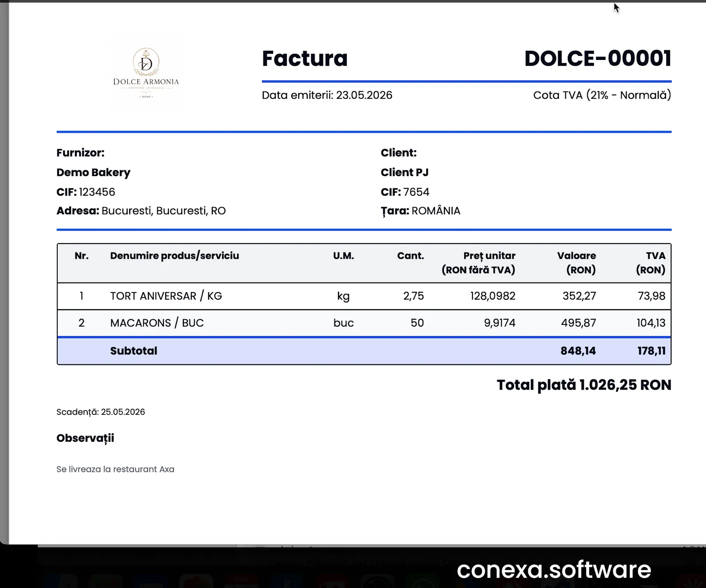Click the "Observații" heading
Image resolution: width=706 pixels, height=588 pixels.
click(x=85, y=438)
